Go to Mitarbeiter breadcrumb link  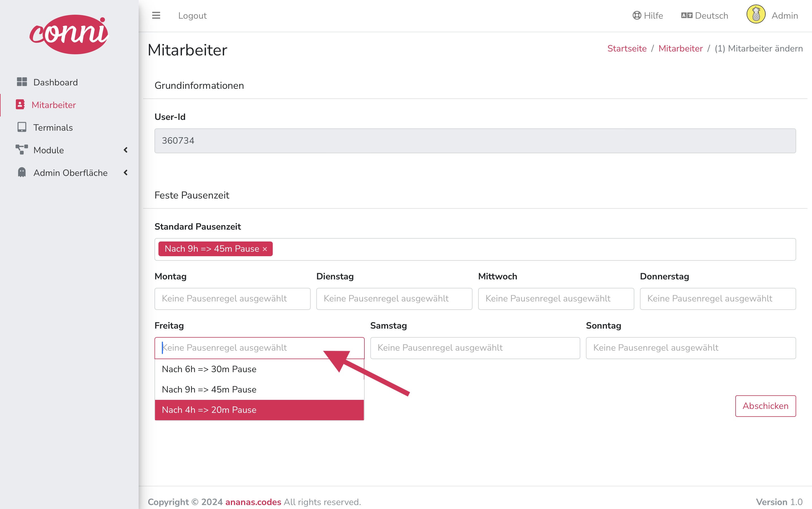click(x=680, y=48)
